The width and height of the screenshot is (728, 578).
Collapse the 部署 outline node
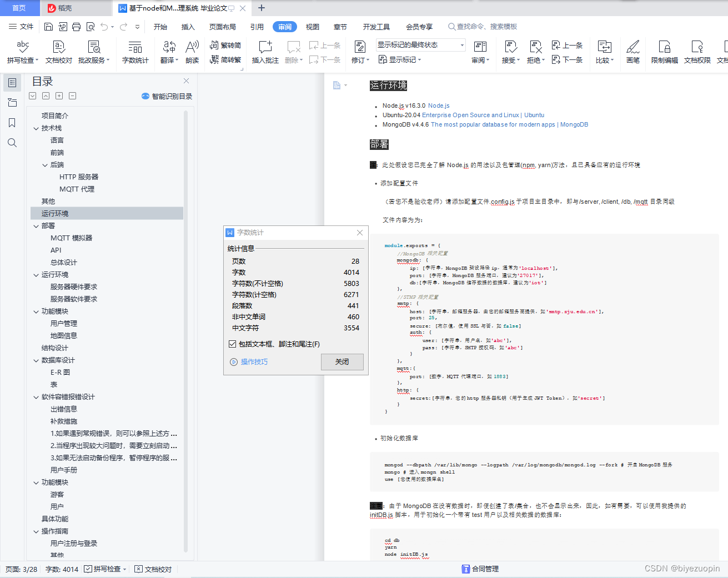[x=36, y=226]
